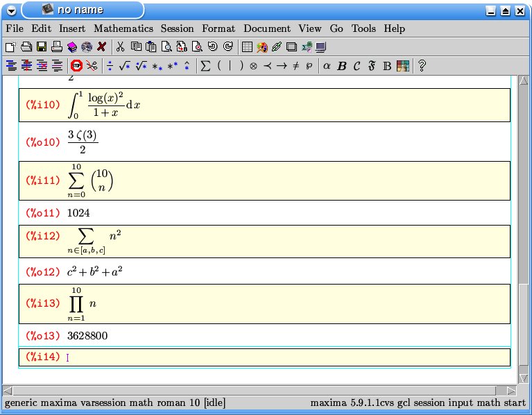This screenshot has width=532, height=415.
Task: Open help with question mark icon
Action: coord(422,65)
